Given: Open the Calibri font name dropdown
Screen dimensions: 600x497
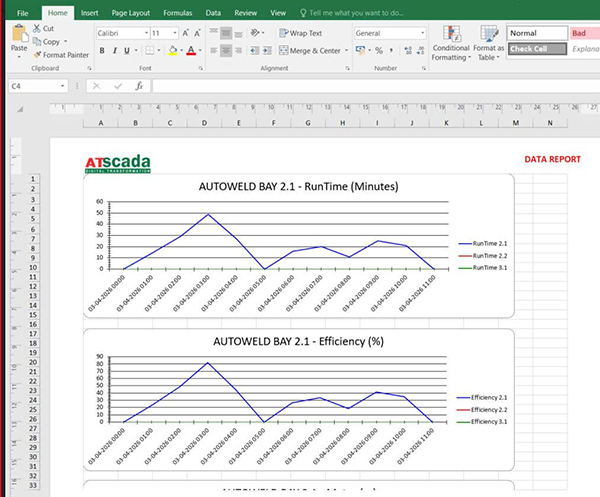Looking at the screenshot, I should 119,33.
